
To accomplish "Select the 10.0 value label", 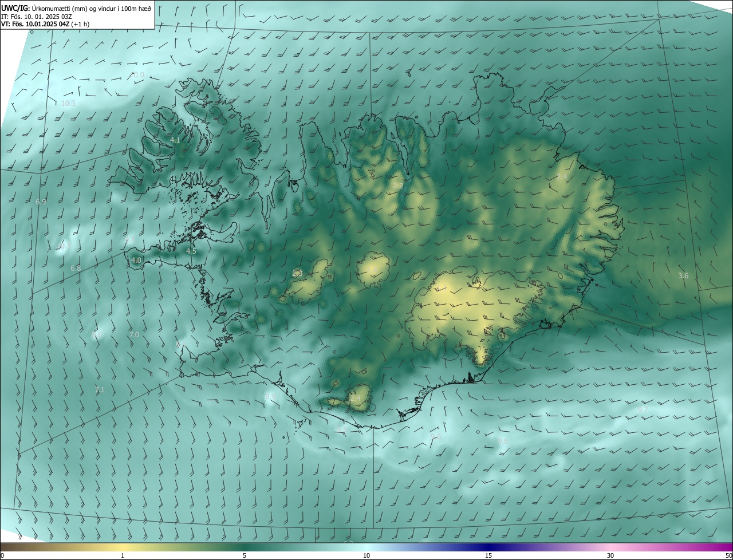I will click(137, 75).
